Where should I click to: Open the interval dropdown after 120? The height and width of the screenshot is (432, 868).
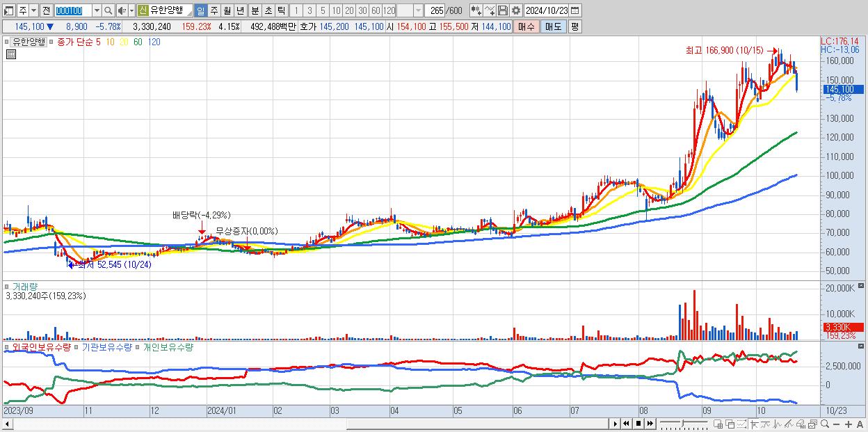click(418, 10)
